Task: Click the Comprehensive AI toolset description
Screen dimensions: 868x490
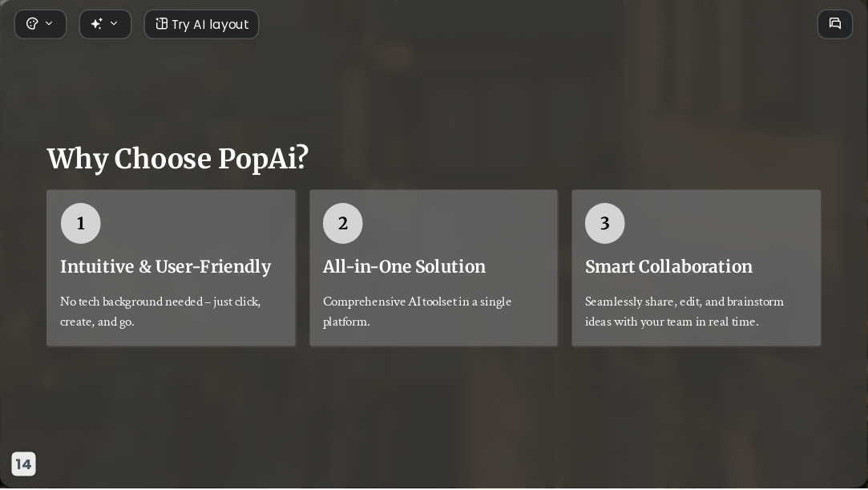Action: 418,311
